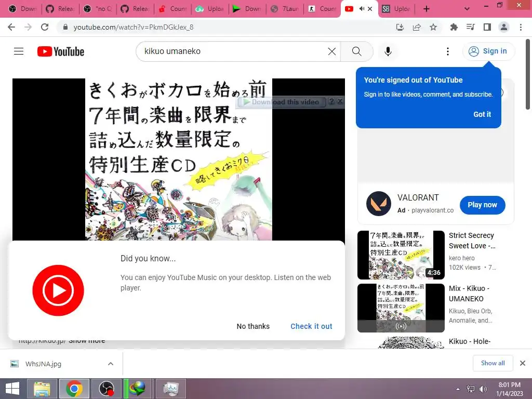532x399 pixels.
Task: Share this page icon
Action: 416,27
